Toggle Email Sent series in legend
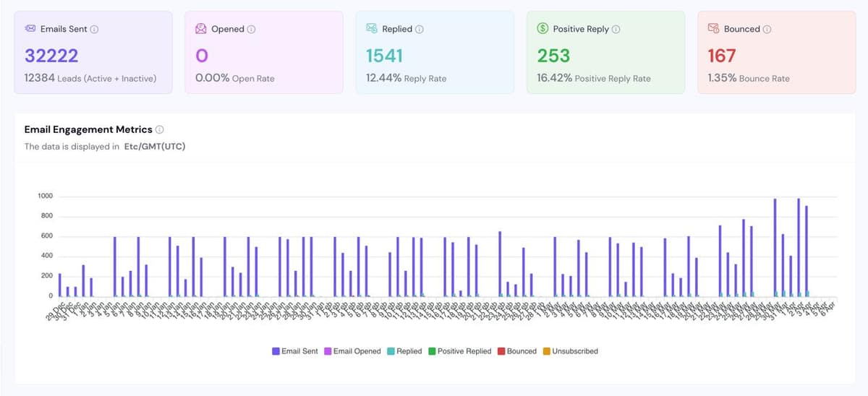The image size is (868, 396). 294,351
